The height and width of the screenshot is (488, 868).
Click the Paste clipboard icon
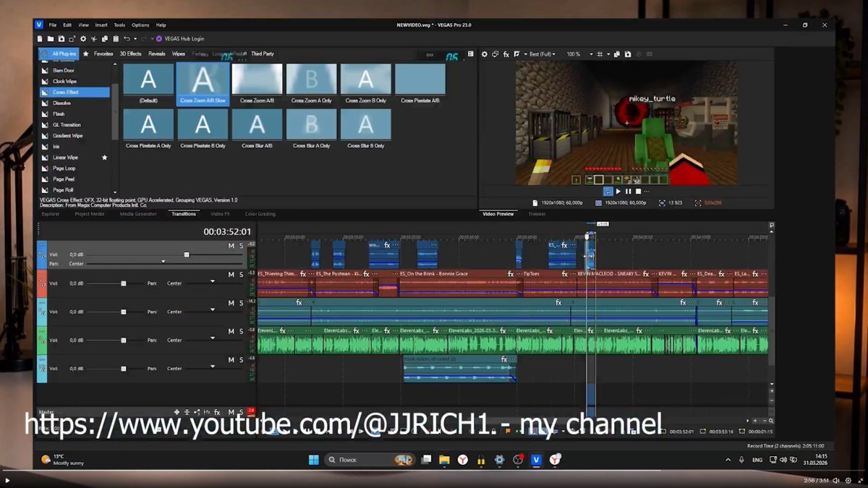click(x=116, y=38)
